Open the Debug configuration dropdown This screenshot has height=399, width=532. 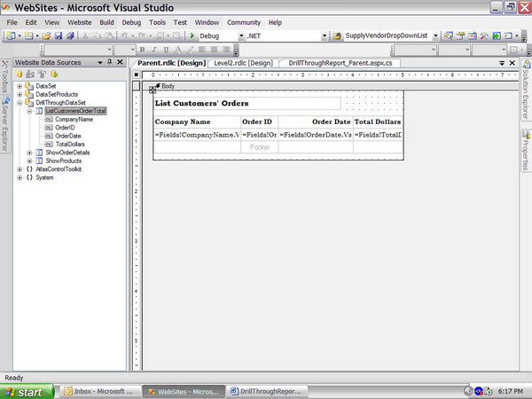coord(241,36)
